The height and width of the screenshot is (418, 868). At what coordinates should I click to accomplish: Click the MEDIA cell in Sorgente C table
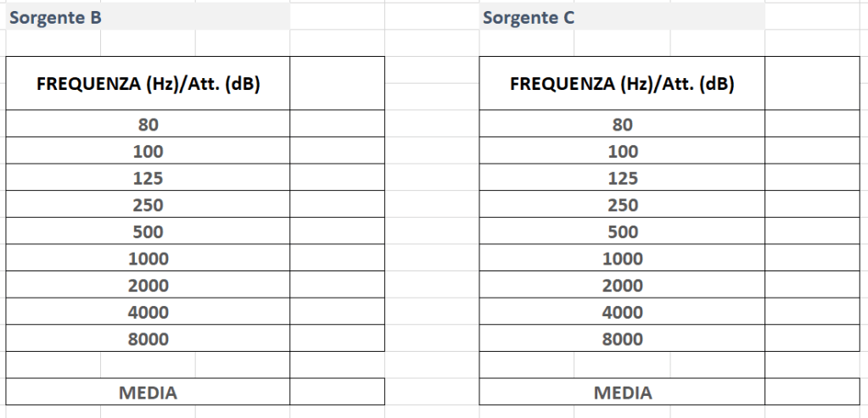pyautogui.click(x=622, y=393)
